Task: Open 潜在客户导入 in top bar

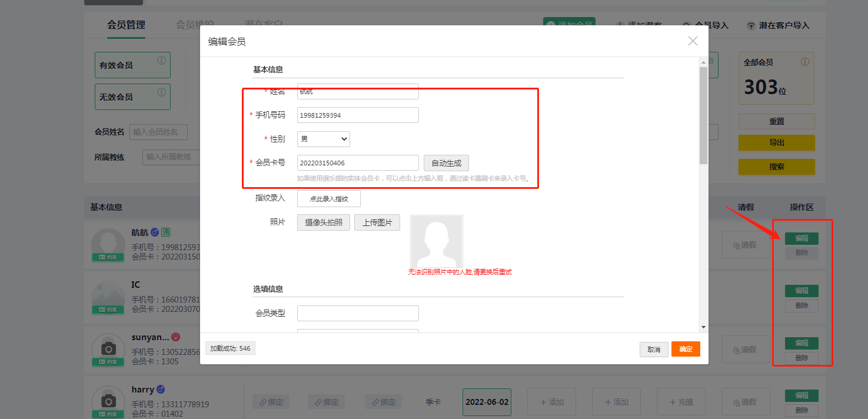Action: [778, 26]
